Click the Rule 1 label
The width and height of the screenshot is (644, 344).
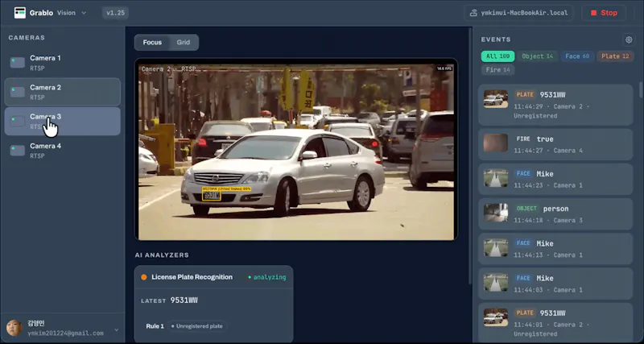[155, 326]
